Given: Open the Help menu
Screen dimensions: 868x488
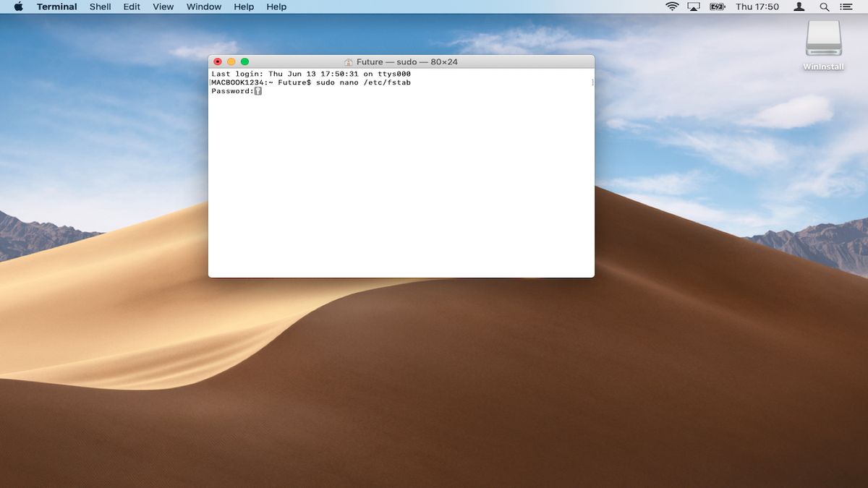Looking at the screenshot, I should [x=243, y=7].
